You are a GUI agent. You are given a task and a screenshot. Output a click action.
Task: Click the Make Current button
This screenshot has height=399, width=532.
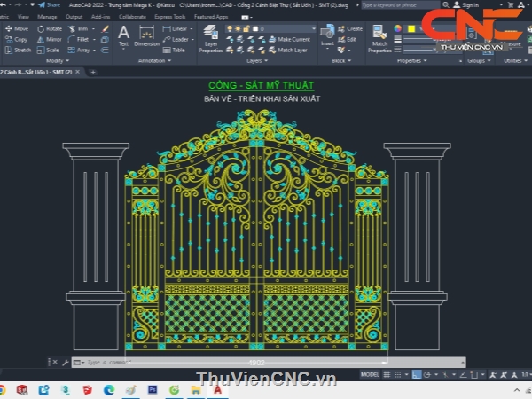pos(291,39)
